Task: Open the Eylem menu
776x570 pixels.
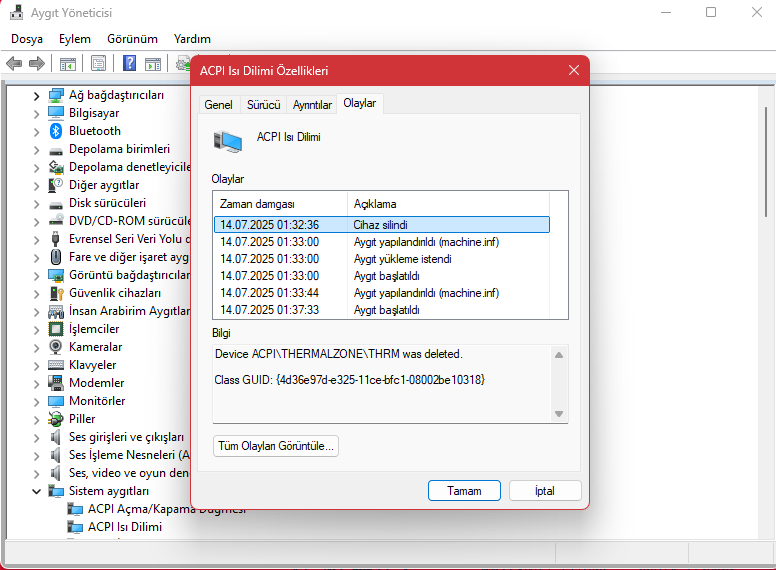Action: click(x=75, y=39)
